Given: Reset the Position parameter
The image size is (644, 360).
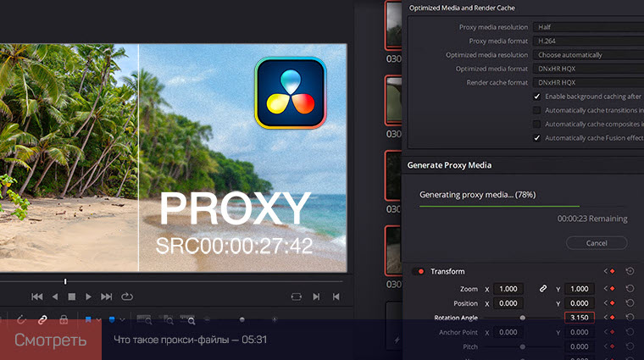Looking at the screenshot, I should click(630, 303).
